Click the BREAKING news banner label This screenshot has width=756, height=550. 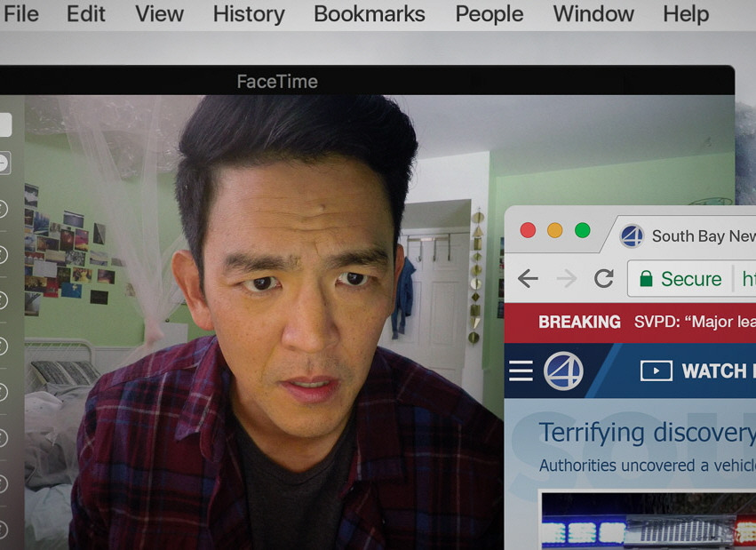click(x=579, y=322)
